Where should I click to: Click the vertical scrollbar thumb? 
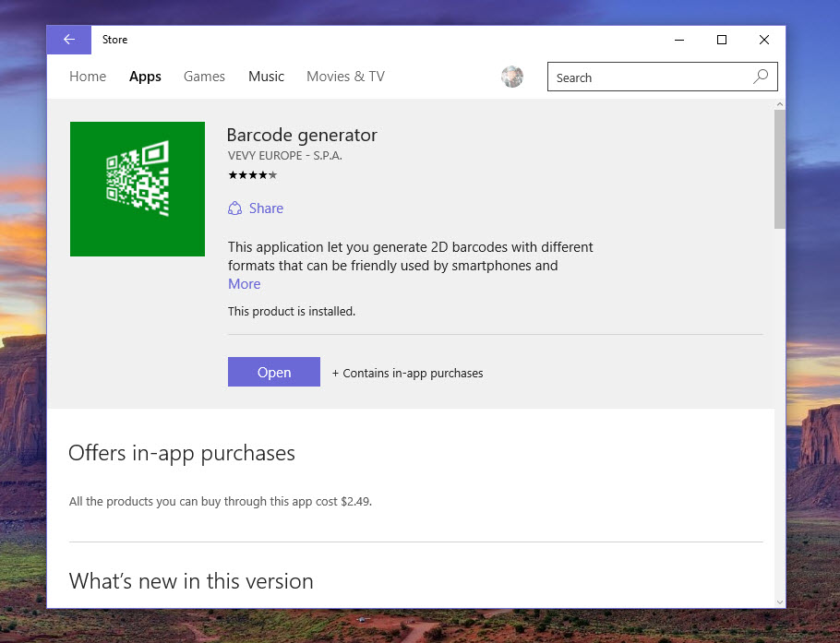(779, 169)
